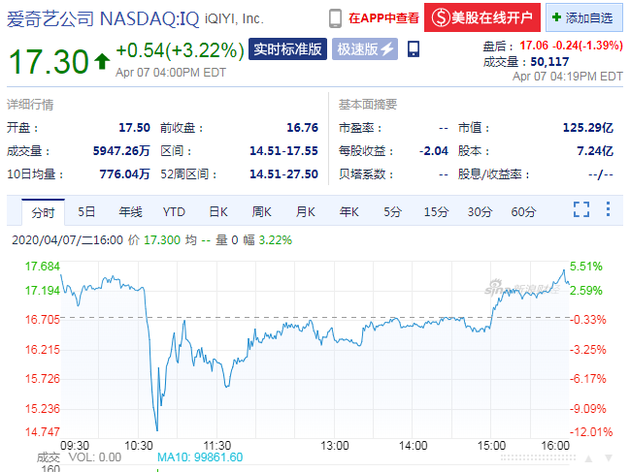Click mobile device icon beside 极速版
This screenshot has width=630, height=472.
[x=413, y=49]
